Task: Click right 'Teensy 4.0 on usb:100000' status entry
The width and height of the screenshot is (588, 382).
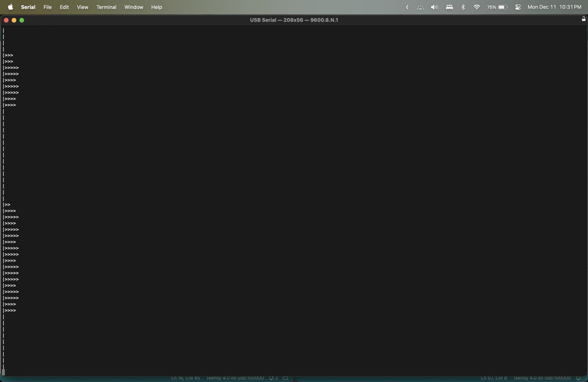Action: coord(542,378)
